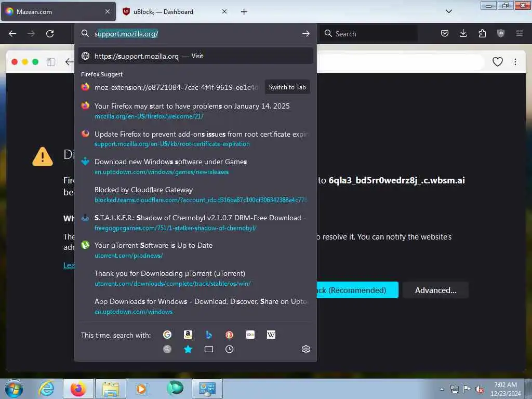
Task: Open the Windows Start menu
Action: pyautogui.click(x=14, y=389)
